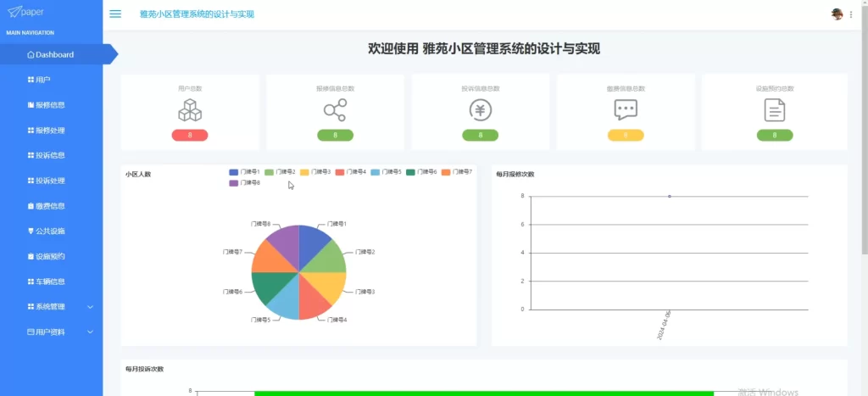Click the user avatar in top right
868x396 pixels.
tap(837, 14)
